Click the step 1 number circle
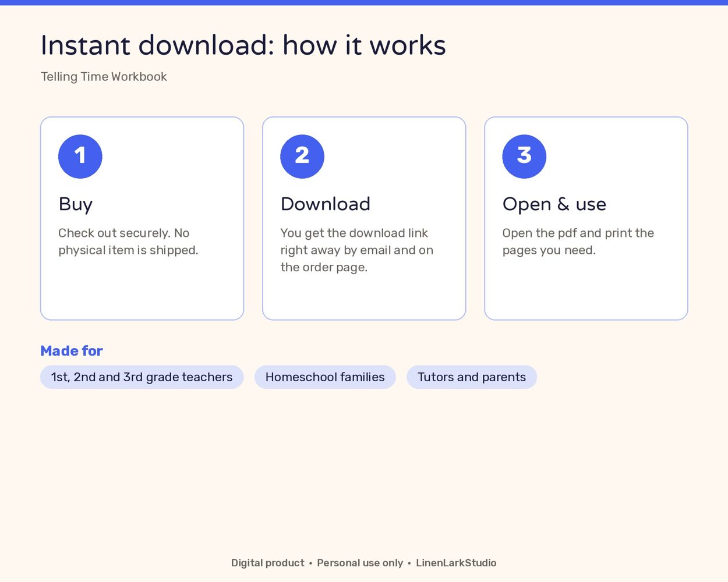The height and width of the screenshot is (582, 728). tap(80, 157)
